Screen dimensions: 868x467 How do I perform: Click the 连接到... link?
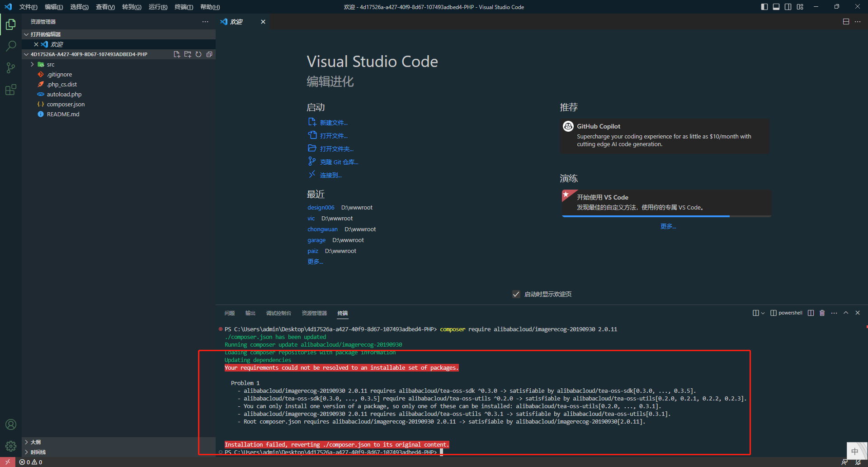331,175
